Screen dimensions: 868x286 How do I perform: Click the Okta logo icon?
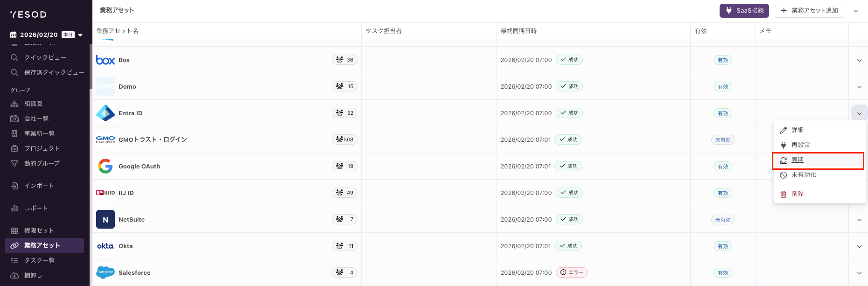coord(105,246)
